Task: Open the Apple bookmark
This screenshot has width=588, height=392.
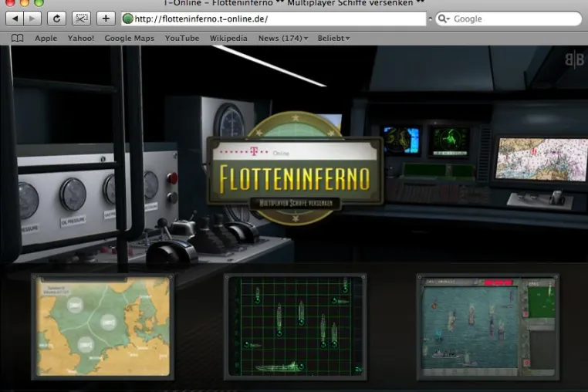Action: point(46,39)
